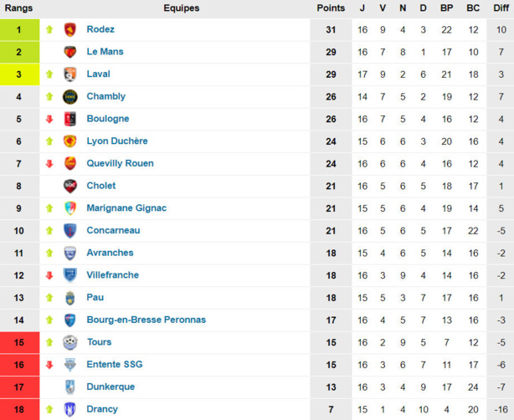
Task: Click the Diff column header
Action: pos(501,8)
